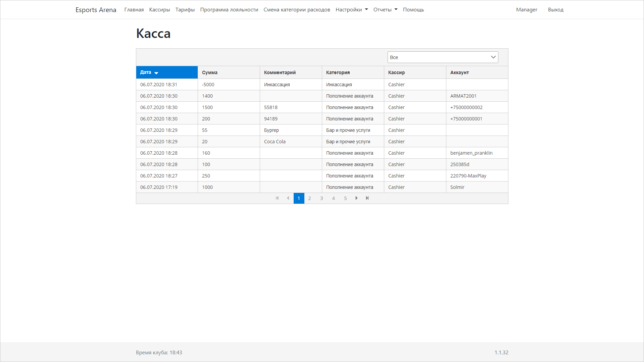Open Программа лояльности page

point(229,10)
